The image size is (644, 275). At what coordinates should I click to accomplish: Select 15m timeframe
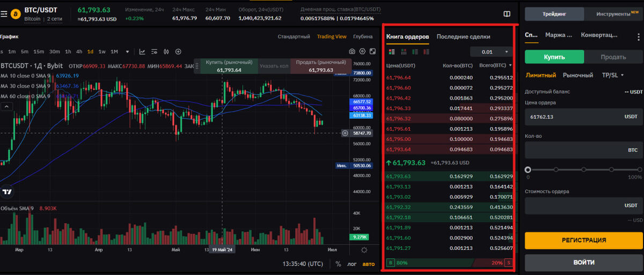coord(39,51)
